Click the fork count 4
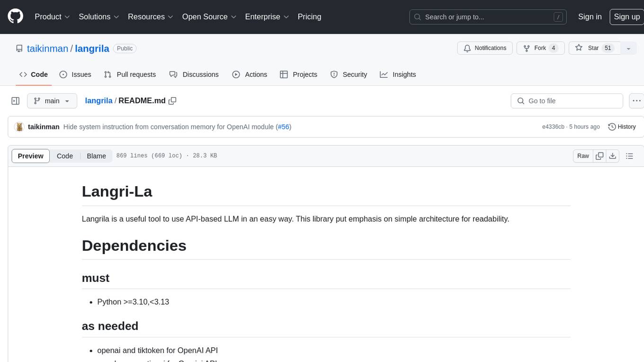Screen dimensions: 644x362 553,48
